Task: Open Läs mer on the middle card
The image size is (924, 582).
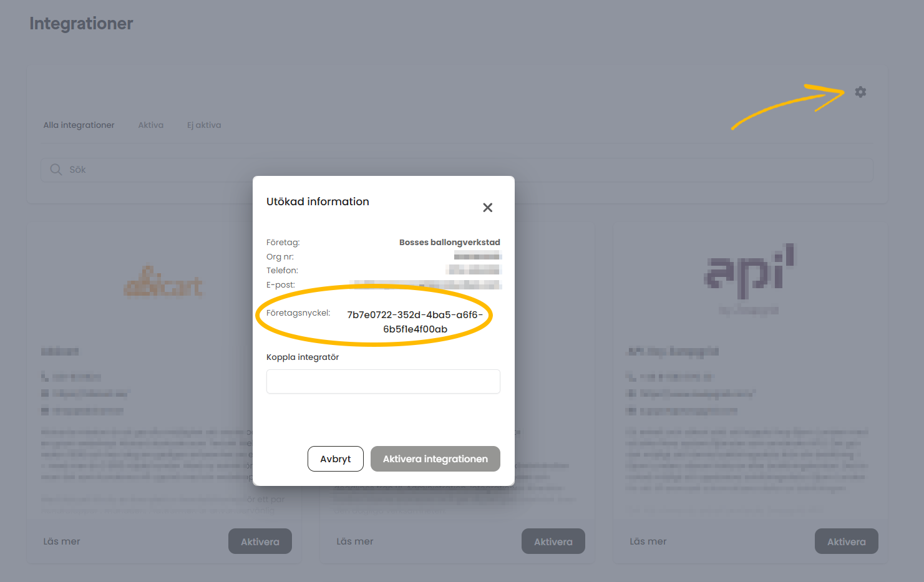Action: point(355,541)
